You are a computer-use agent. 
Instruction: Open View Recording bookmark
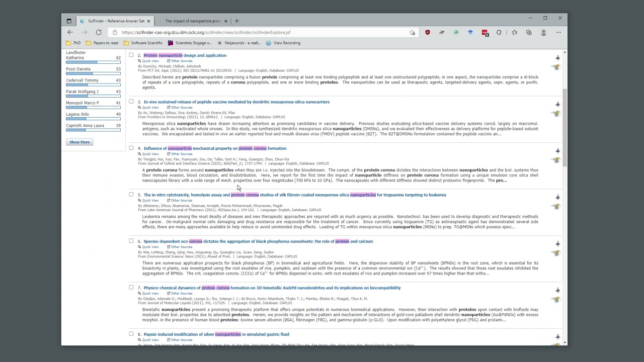point(283,43)
